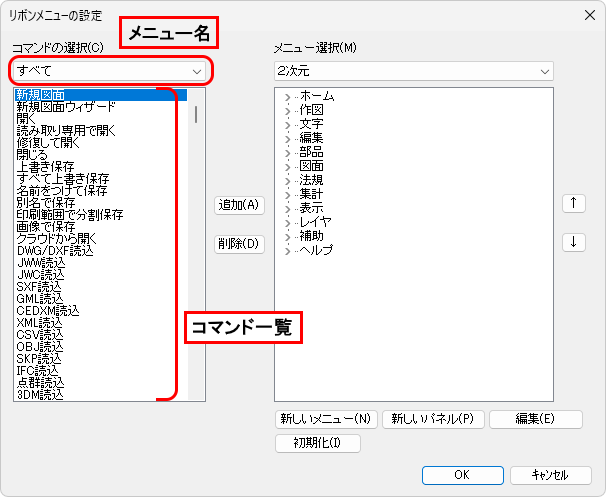This screenshot has width=606, height=497.
Task: Select the 法規 menu label in tree
Action: 311,180
